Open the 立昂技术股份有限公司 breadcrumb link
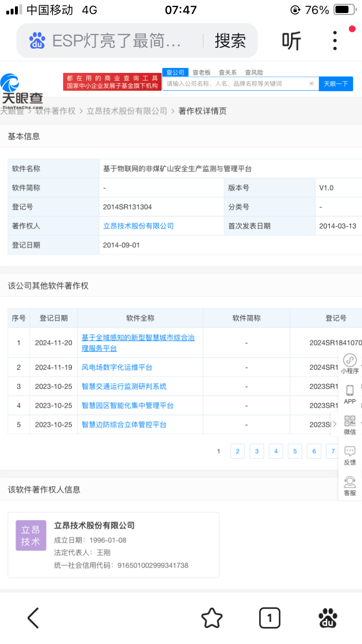362x644 pixels. [x=127, y=111]
